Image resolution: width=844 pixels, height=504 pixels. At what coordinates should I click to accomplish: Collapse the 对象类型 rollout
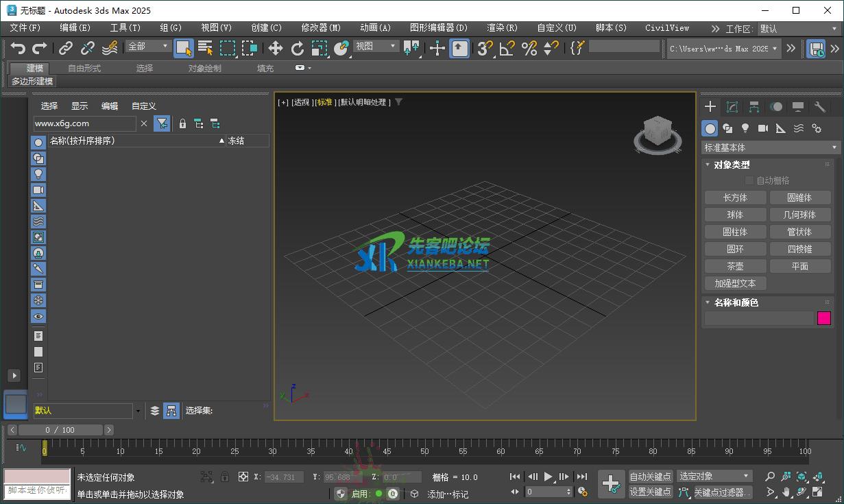click(732, 165)
